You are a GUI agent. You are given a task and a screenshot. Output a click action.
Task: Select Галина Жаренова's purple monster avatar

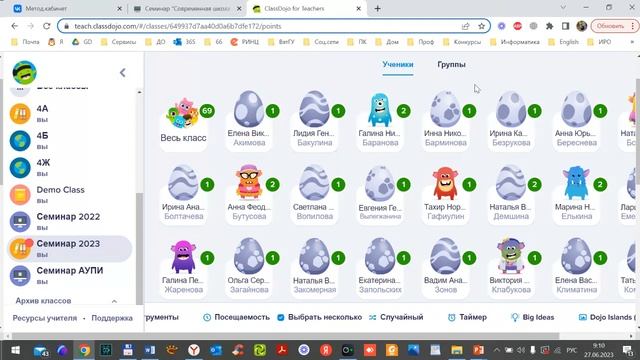pos(183,256)
